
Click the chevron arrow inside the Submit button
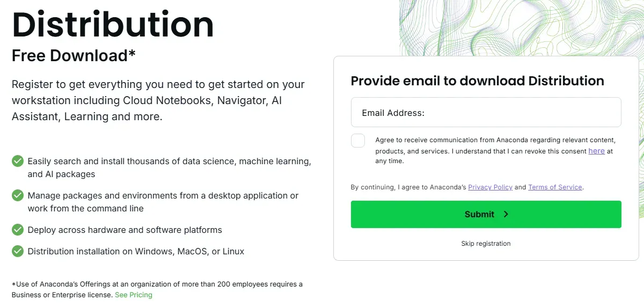(506, 214)
